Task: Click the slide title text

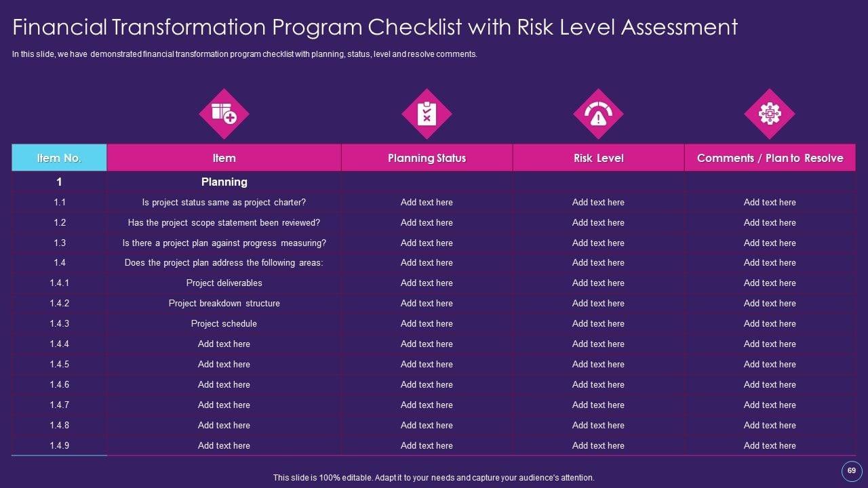Action: point(375,27)
